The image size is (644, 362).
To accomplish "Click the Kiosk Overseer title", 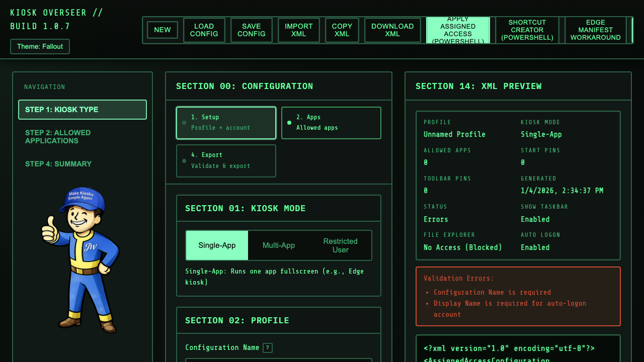I will point(56,20).
